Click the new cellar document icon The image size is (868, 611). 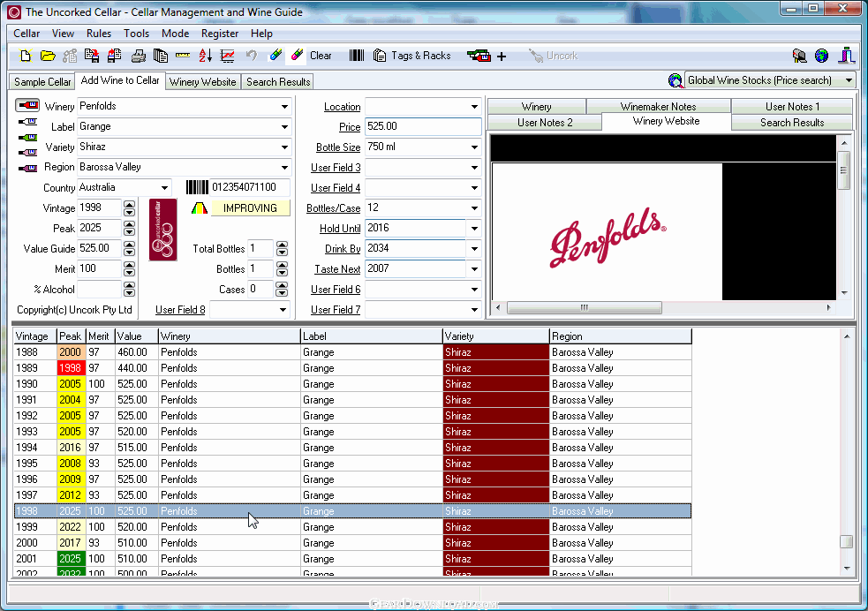point(26,56)
